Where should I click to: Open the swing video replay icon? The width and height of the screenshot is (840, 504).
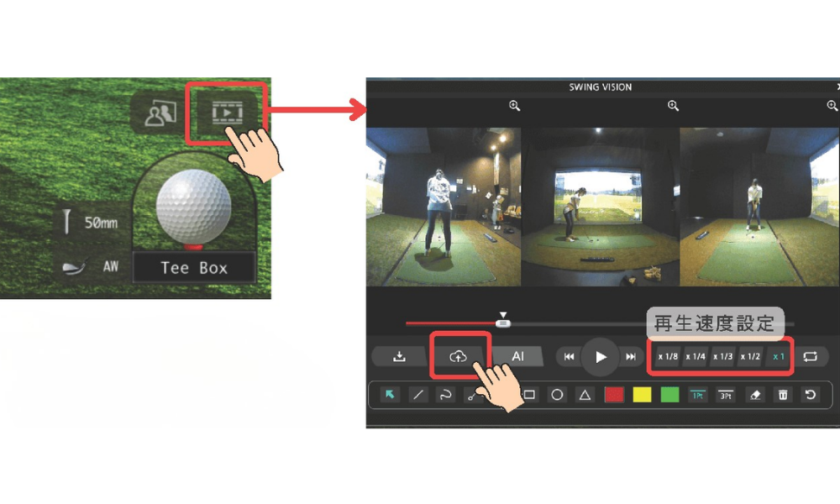tap(227, 113)
